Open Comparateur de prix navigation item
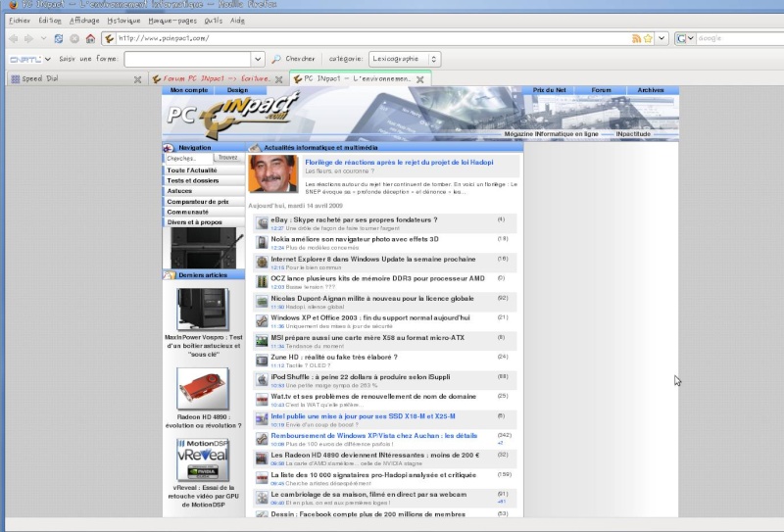 [204, 202]
